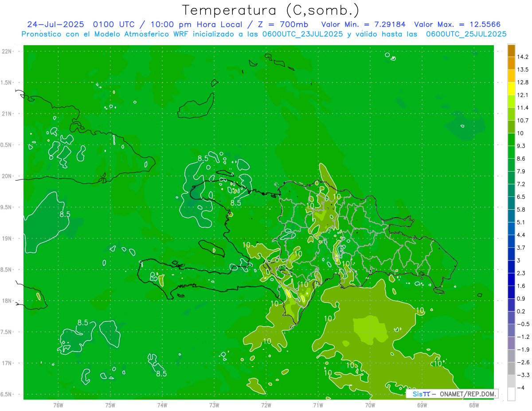Click the '10.7' colorbar value

524,121
